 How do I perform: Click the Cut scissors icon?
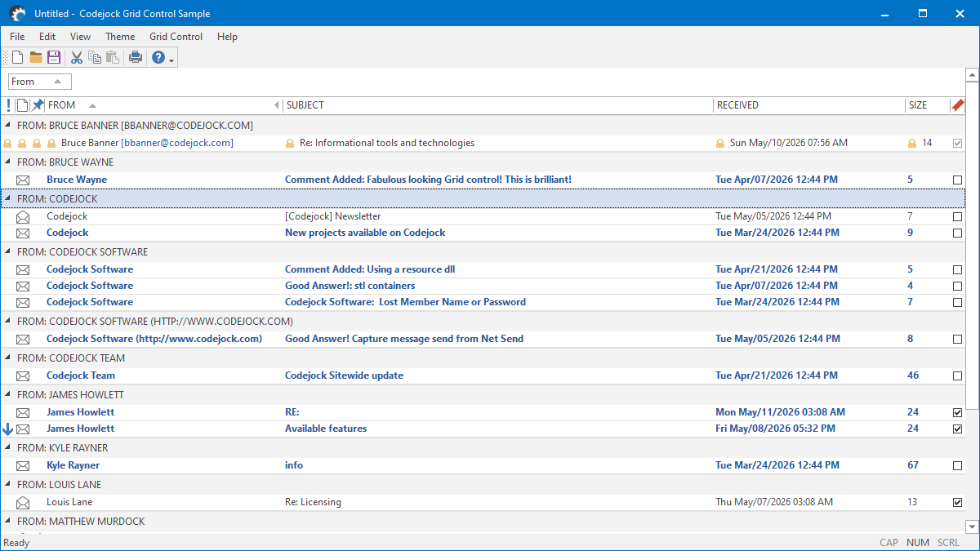[x=77, y=57]
